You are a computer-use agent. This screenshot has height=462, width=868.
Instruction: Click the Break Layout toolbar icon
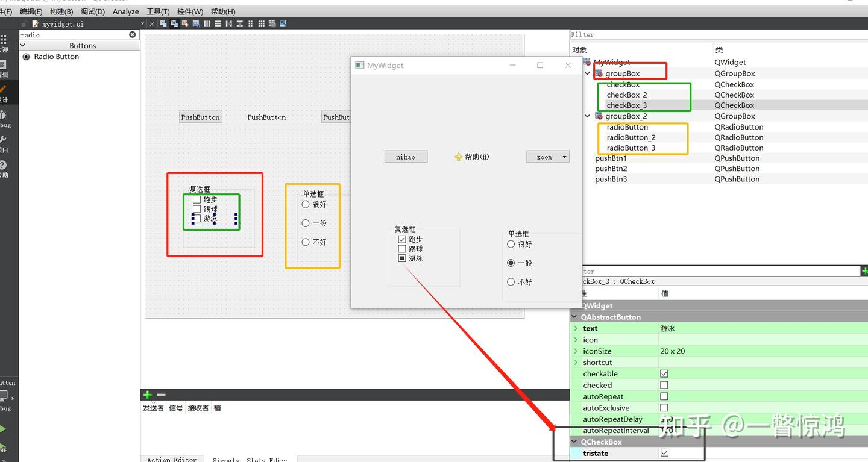pyautogui.click(x=272, y=23)
